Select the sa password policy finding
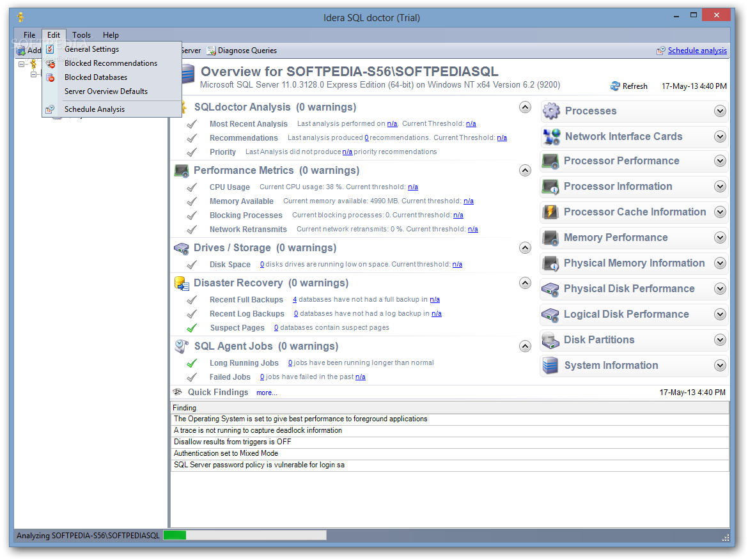 point(449,465)
